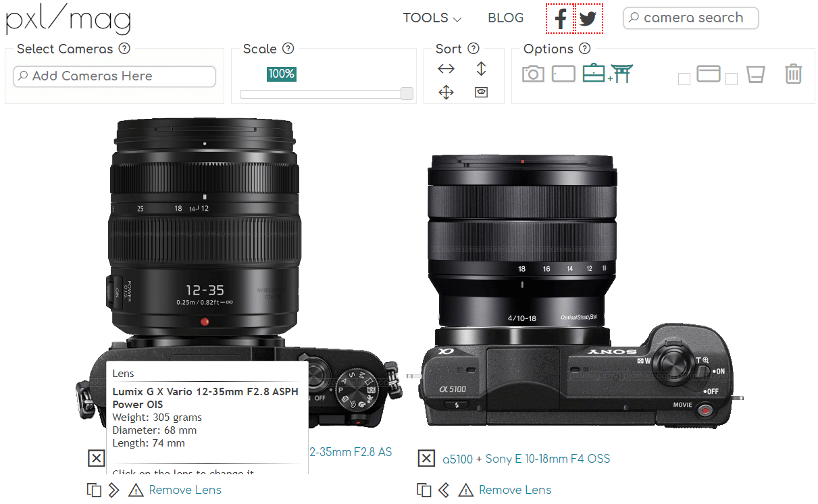Show help for Select Cameras
The image size is (818, 504).
click(124, 49)
